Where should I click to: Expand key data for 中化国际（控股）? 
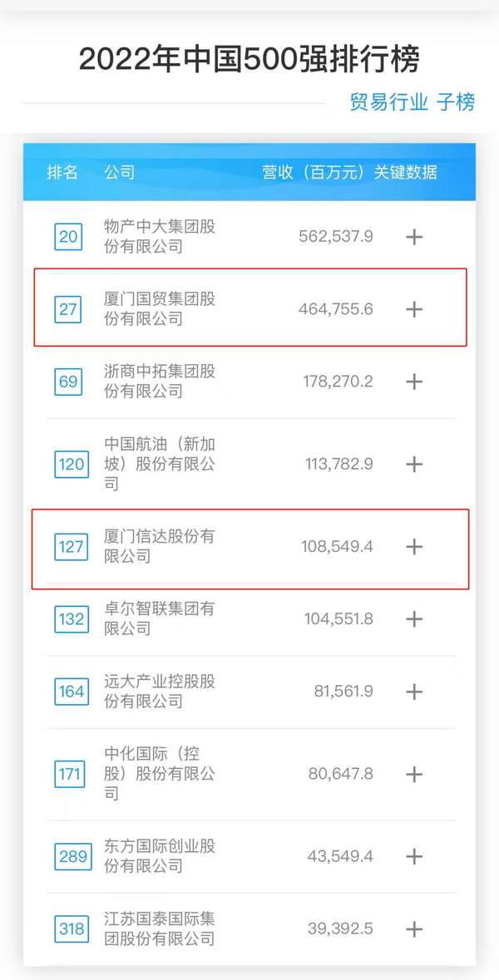413,774
